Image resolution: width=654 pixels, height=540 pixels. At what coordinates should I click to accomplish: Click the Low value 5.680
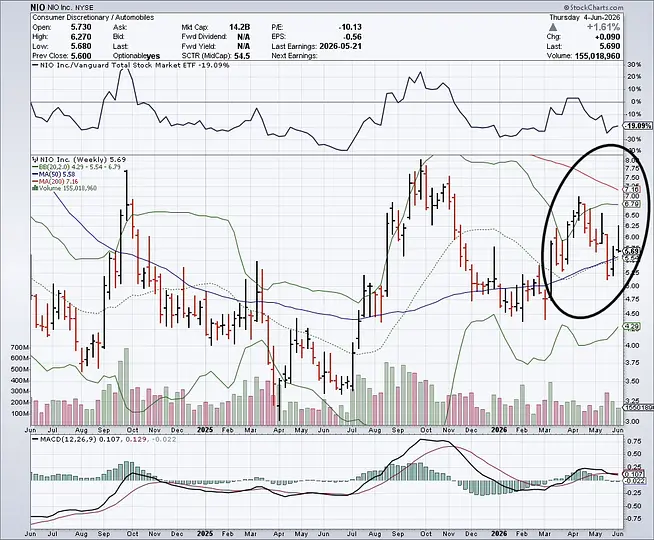coord(81,46)
